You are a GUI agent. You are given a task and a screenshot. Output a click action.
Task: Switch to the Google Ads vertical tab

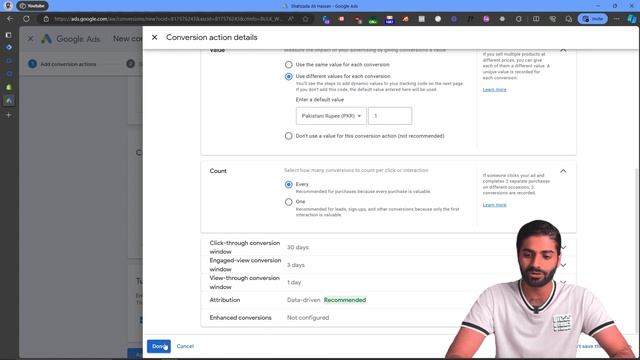[x=9, y=100]
